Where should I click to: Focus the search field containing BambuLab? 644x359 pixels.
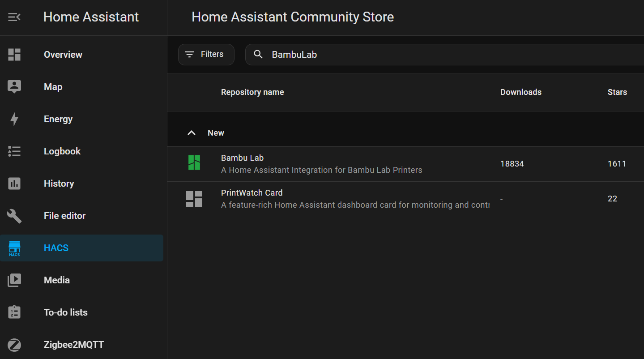coord(444,55)
